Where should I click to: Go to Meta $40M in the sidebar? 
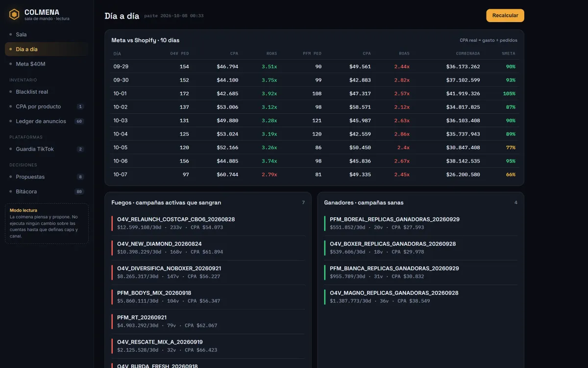pos(47,64)
